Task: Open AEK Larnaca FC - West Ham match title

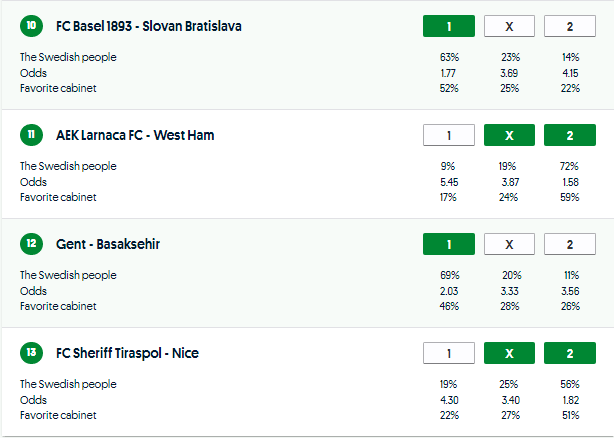Action: point(135,135)
